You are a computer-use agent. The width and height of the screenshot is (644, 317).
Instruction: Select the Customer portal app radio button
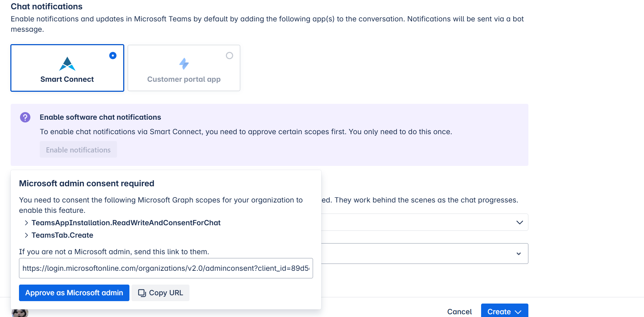point(230,56)
